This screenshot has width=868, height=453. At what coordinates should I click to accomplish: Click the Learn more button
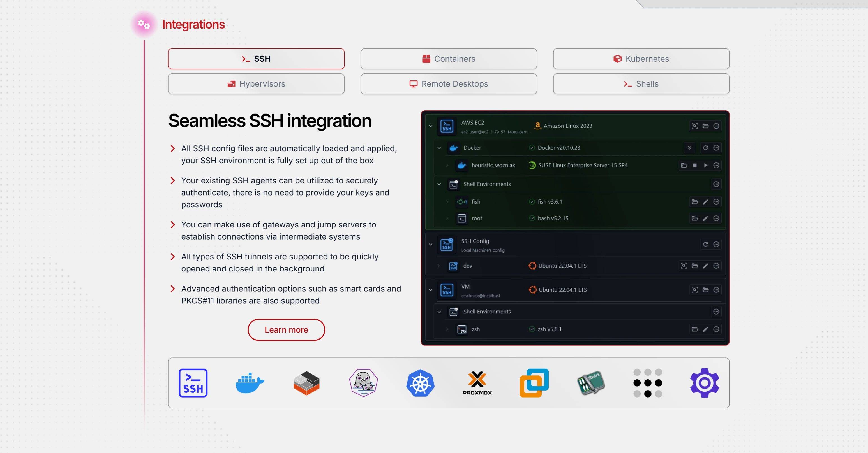(286, 330)
